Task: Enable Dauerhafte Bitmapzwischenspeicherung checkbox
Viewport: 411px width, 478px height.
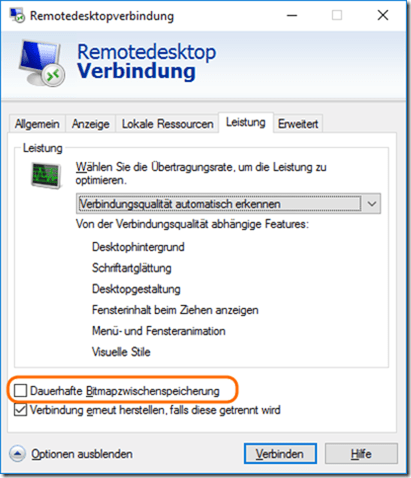Action: point(20,391)
